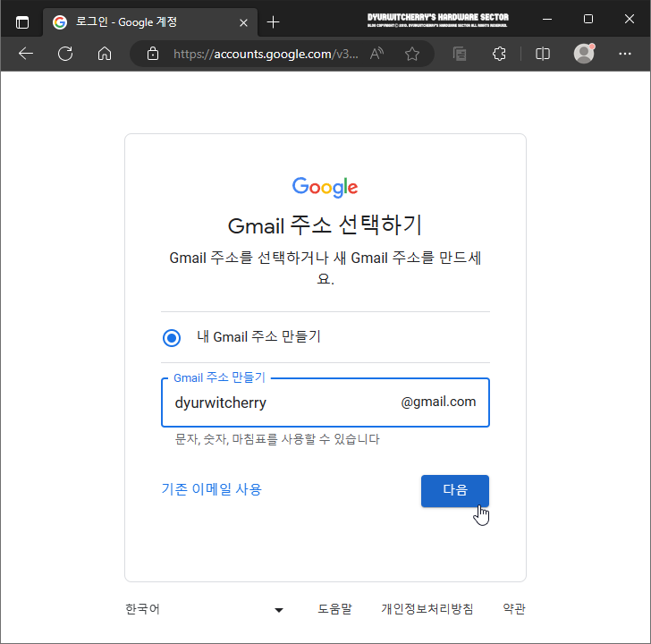This screenshot has height=644, width=651.
Task: Close the Google 계정 tab
Action: click(244, 22)
